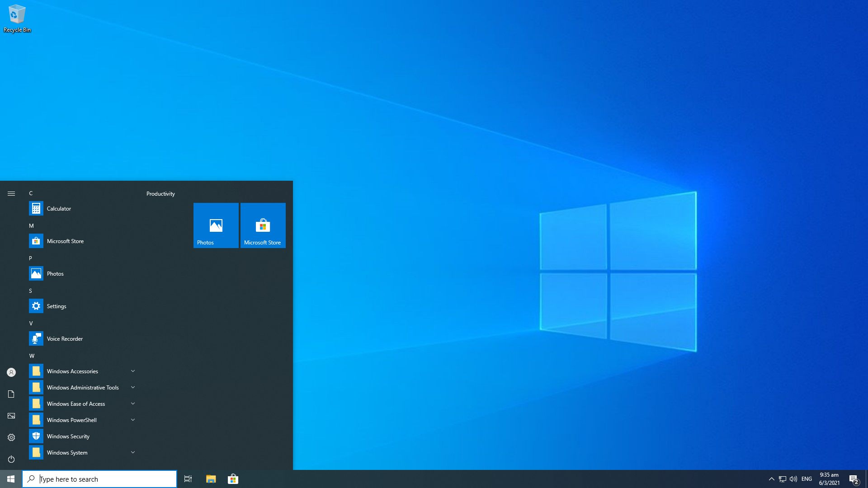Open File Explorer from the taskbar
This screenshot has height=488, width=868.
211,479
